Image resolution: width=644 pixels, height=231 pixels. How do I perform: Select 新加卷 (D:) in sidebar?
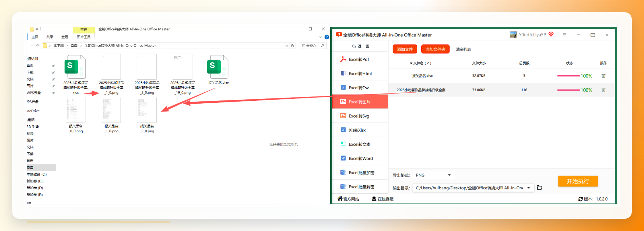click(x=35, y=181)
